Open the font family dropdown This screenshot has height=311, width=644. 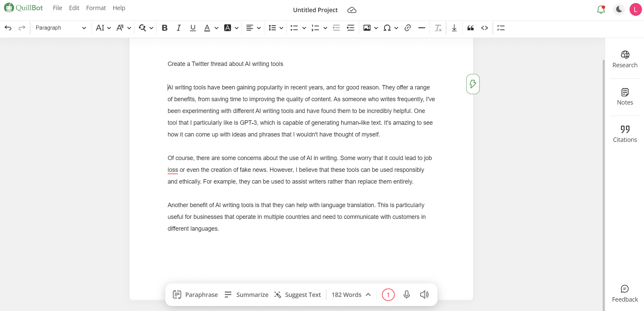click(123, 28)
